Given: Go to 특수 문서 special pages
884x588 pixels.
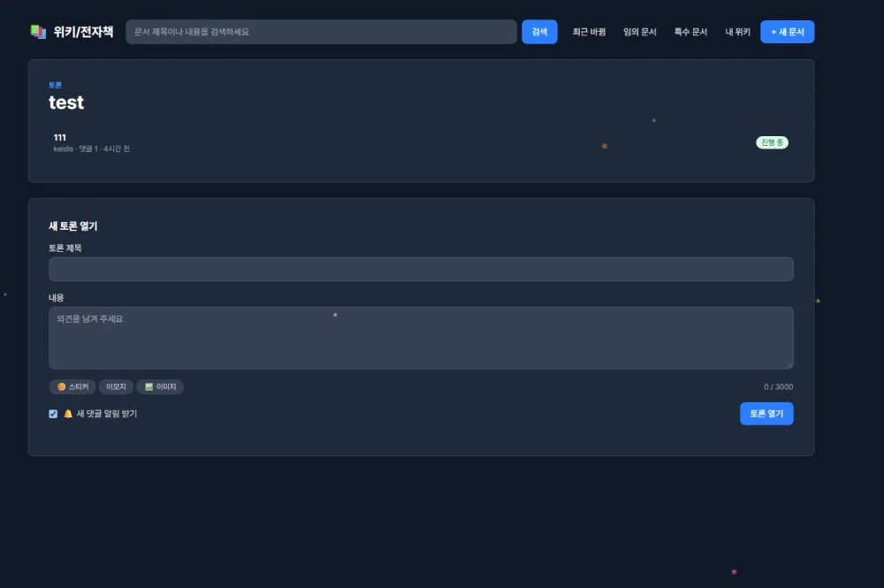Looking at the screenshot, I should [x=690, y=32].
